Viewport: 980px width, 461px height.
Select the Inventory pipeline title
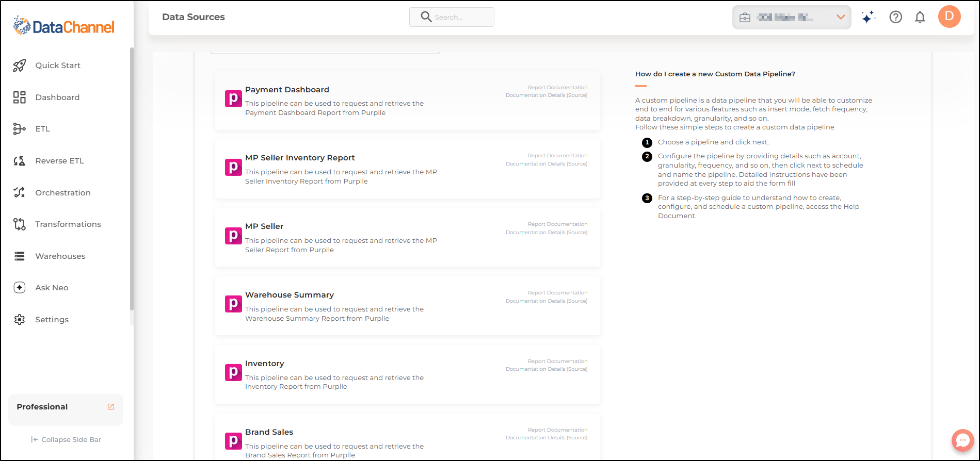point(265,364)
